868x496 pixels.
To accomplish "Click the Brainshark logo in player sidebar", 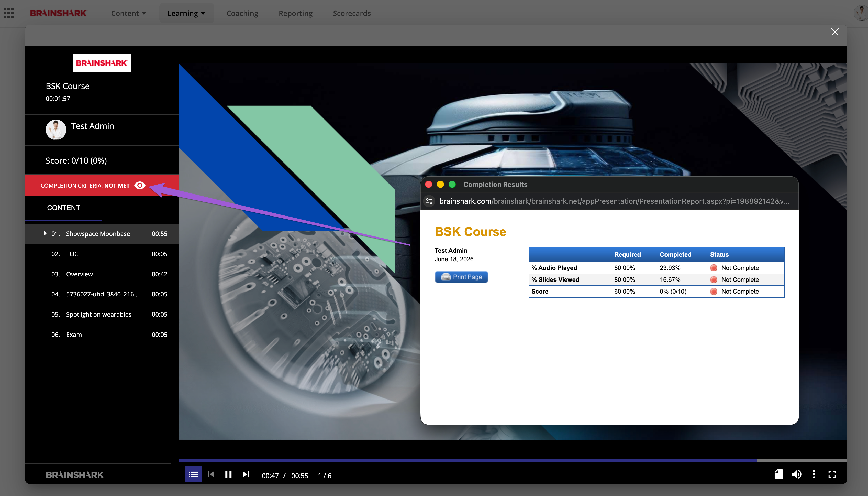I will (x=102, y=63).
